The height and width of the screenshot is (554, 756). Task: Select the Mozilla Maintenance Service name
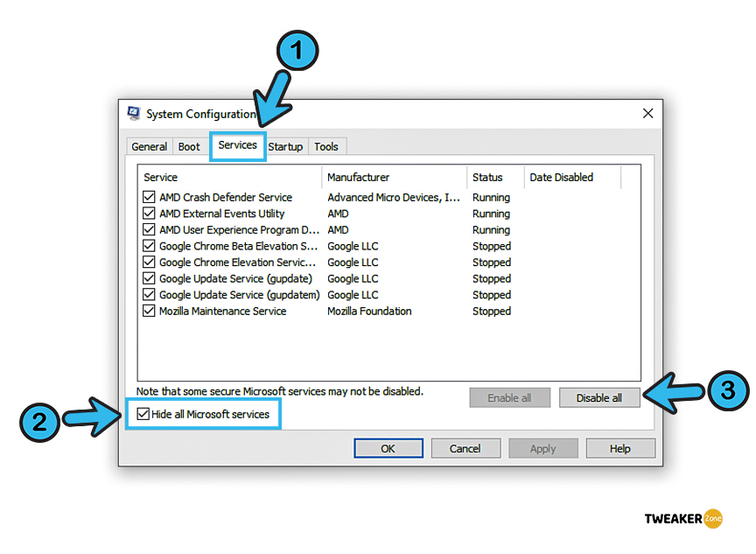223,311
